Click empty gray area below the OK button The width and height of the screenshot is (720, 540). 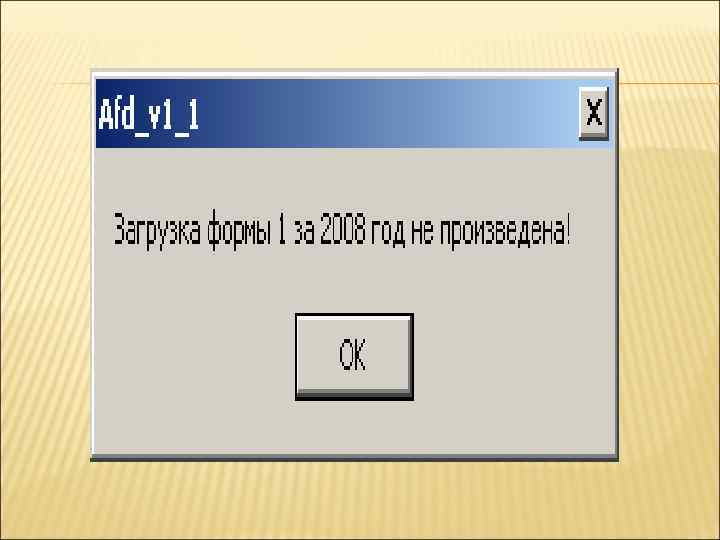[x=354, y=427]
